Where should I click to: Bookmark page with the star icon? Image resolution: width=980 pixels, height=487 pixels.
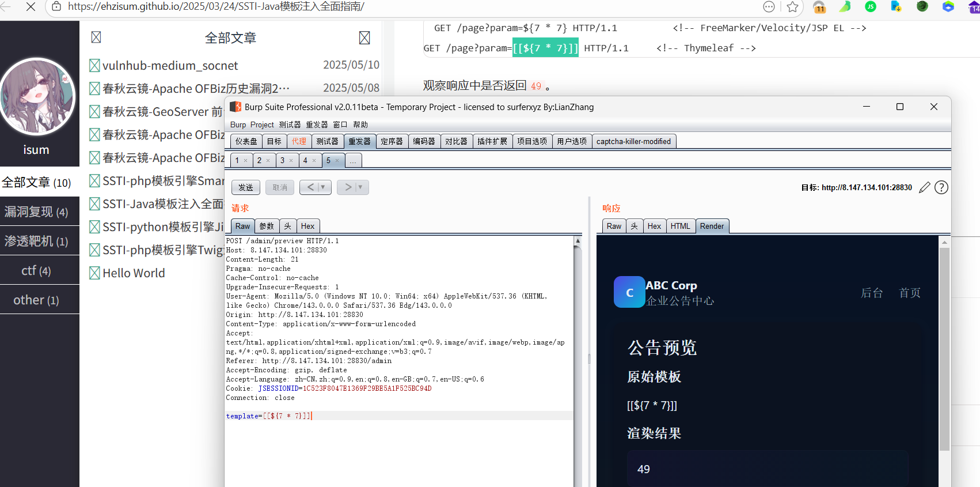tap(793, 7)
